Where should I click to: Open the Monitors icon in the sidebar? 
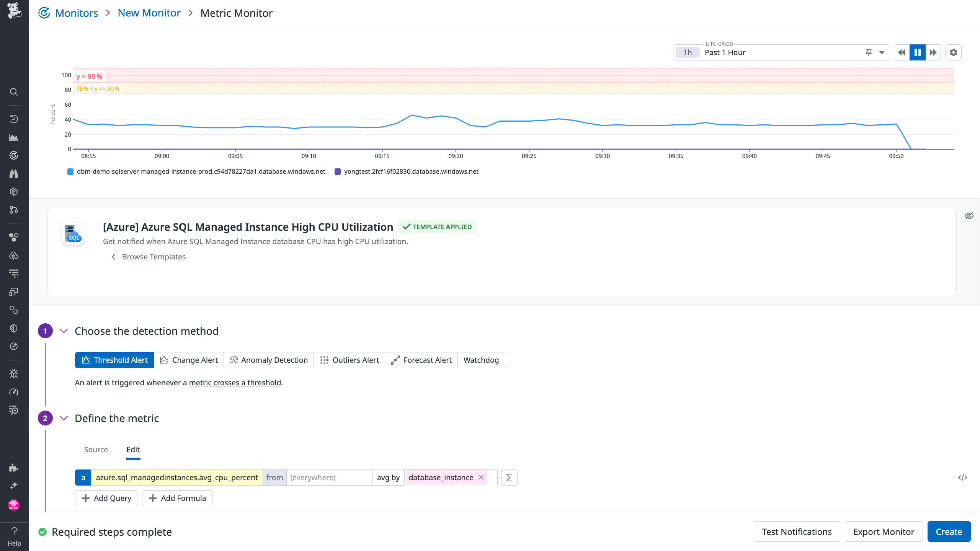point(14,155)
